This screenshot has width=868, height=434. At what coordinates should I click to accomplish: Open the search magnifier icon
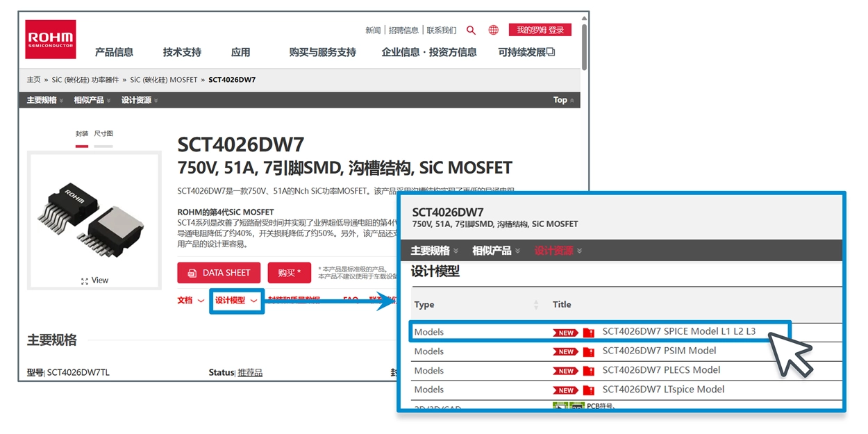471,31
